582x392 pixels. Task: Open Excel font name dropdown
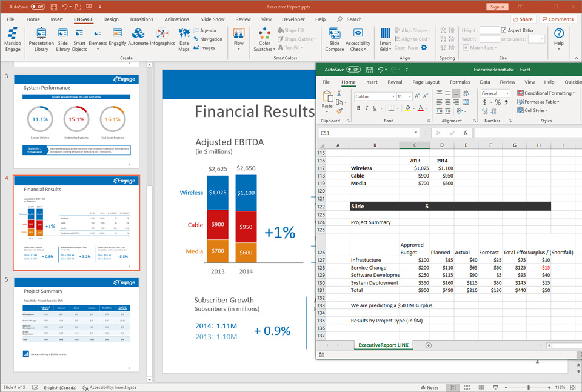coord(393,96)
